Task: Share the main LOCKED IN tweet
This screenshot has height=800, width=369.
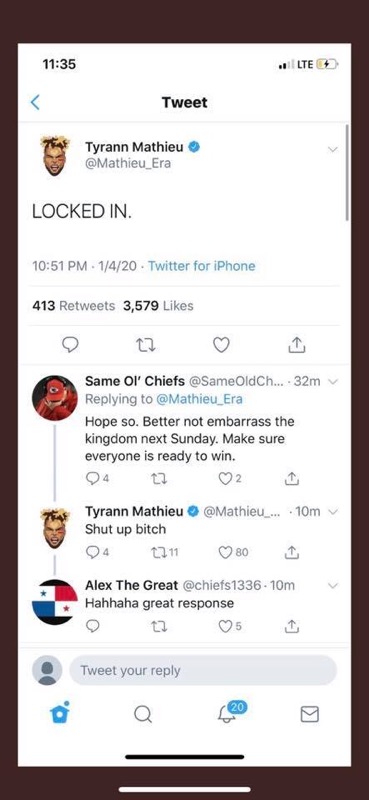Action: pyautogui.click(x=297, y=345)
